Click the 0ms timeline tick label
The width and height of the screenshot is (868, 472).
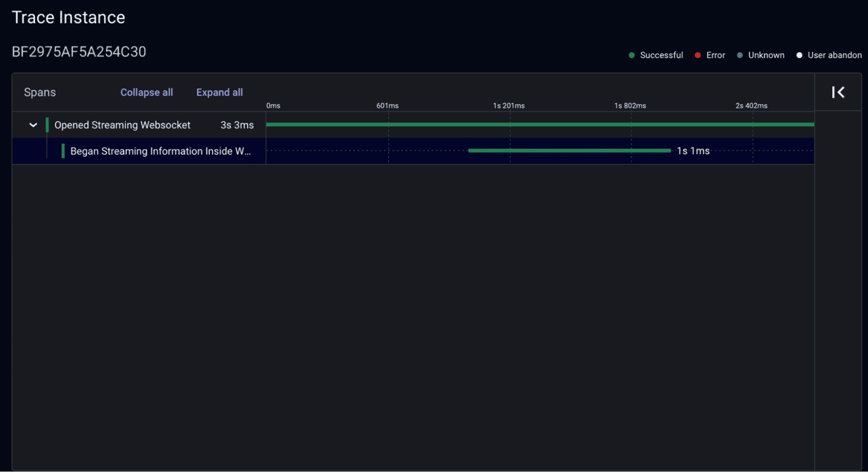coord(273,106)
